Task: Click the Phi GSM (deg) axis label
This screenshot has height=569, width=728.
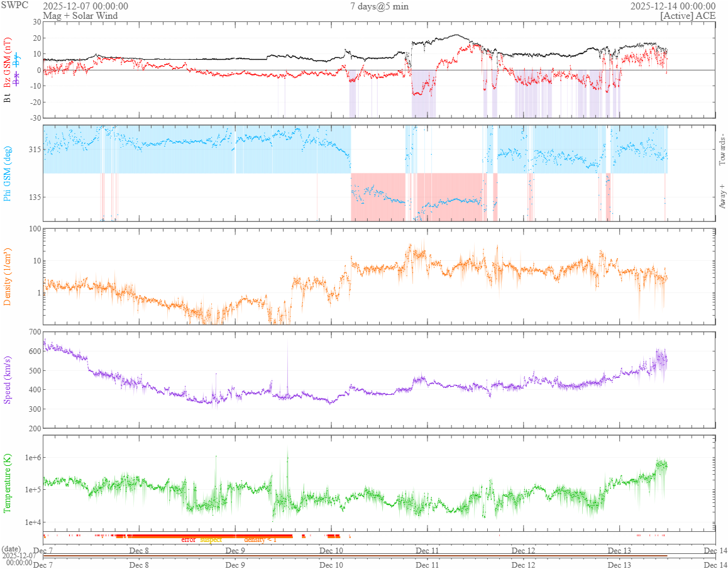Action: (7, 174)
